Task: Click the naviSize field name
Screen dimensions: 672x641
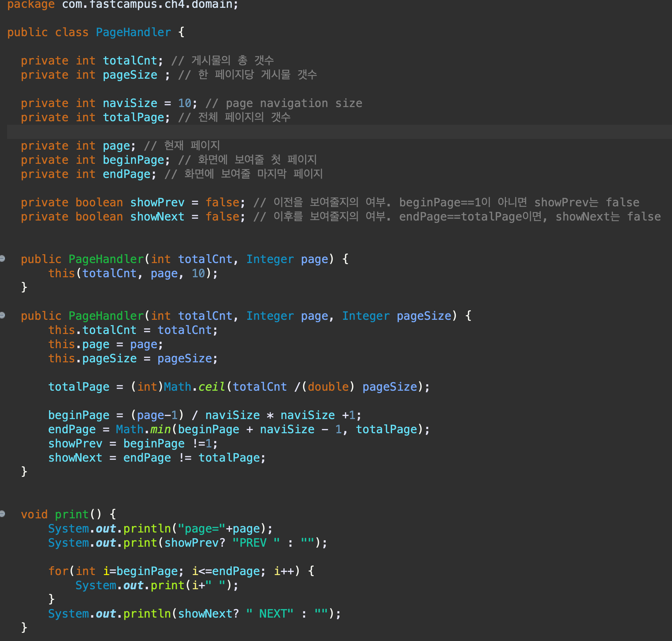Action: (130, 103)
